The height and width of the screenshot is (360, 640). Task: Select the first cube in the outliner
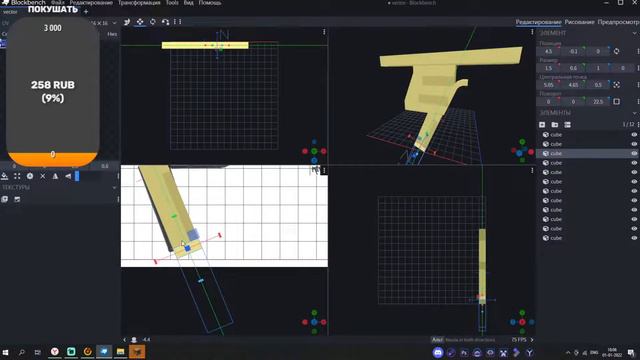588,135
